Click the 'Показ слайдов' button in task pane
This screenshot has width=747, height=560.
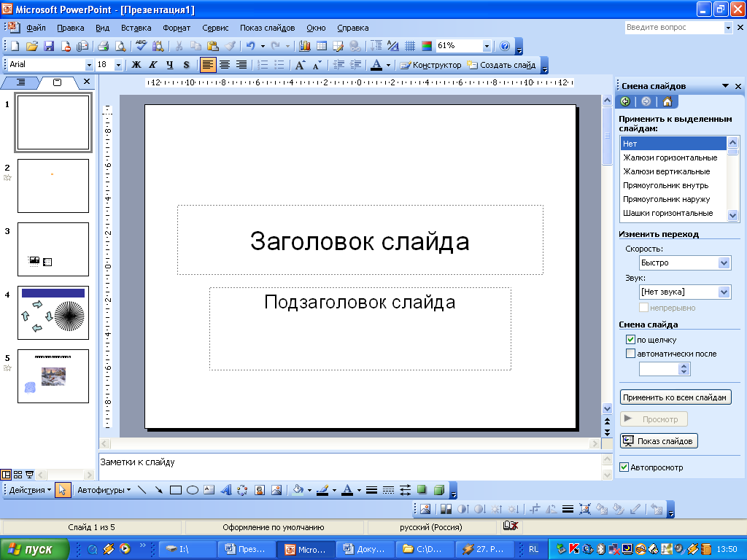(659, 441)
